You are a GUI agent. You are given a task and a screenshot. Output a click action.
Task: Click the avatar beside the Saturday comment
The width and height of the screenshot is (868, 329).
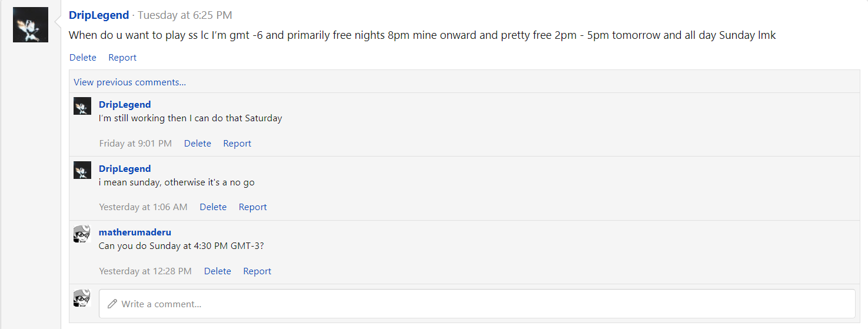click(82, 106)
